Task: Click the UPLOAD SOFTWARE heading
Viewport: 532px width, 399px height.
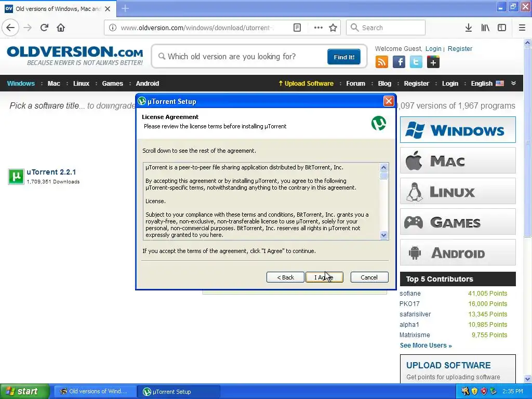Action: click(x=448, y=365)
